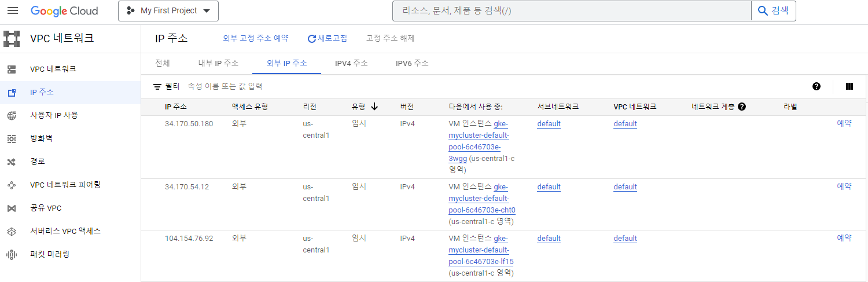
Task: Click the 검색 search button
Action: [773, 11]
